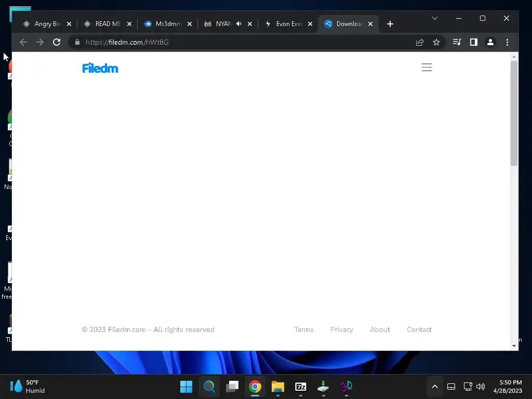Open the Chrome profile icon
The width and height of the screenshot is (532, 399).
[x=490, y=42]
